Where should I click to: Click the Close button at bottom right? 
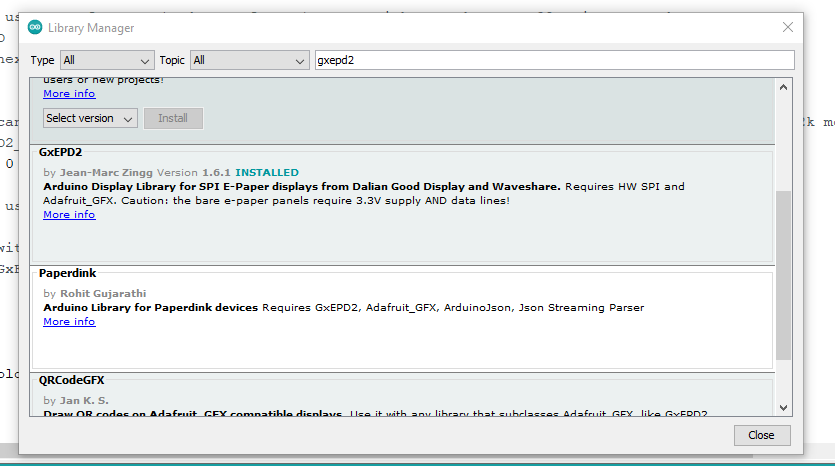(x=762, y=435)
